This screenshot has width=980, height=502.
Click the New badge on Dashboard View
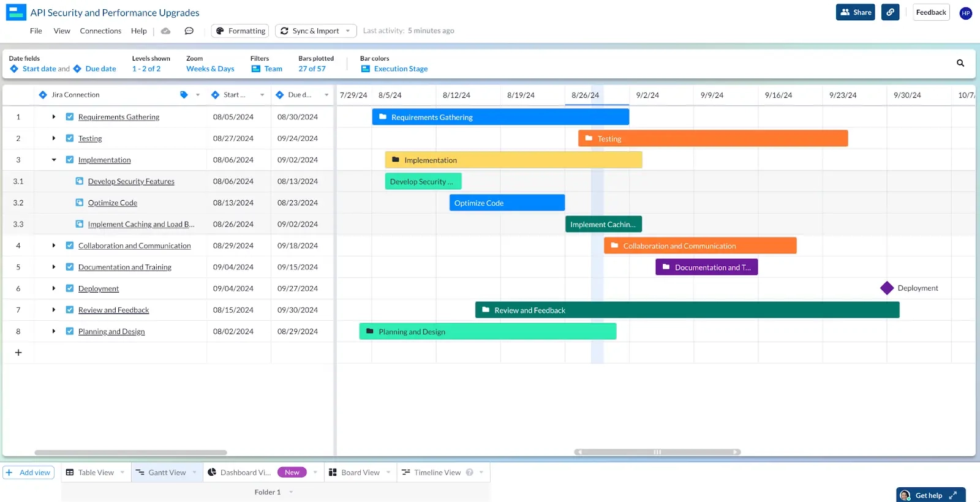click(292, 473)
